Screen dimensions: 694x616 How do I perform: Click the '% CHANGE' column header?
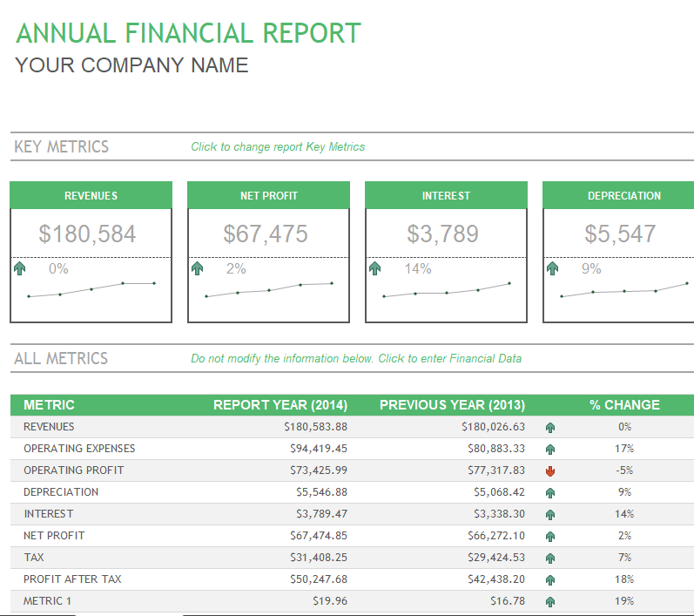pos(624,405)
